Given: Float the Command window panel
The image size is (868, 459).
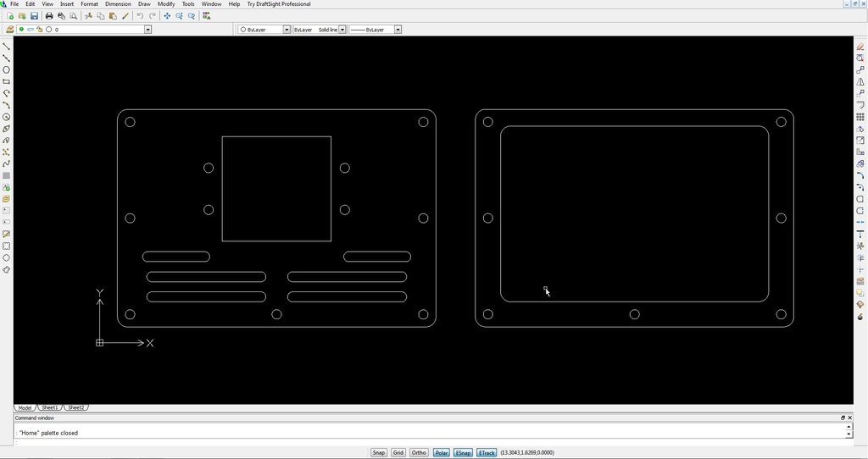Looking at the screenshot, I should (x=843, y=418).
